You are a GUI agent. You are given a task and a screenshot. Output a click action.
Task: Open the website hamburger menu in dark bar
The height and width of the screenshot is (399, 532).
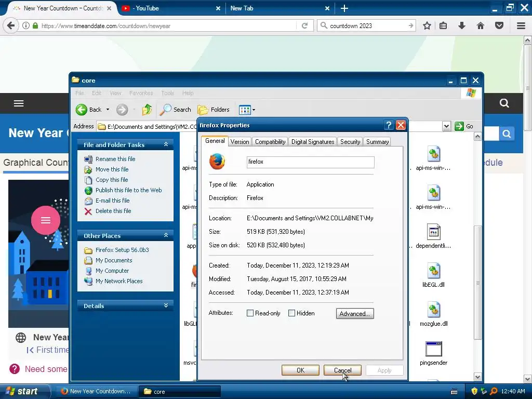(x=19, y=103)
